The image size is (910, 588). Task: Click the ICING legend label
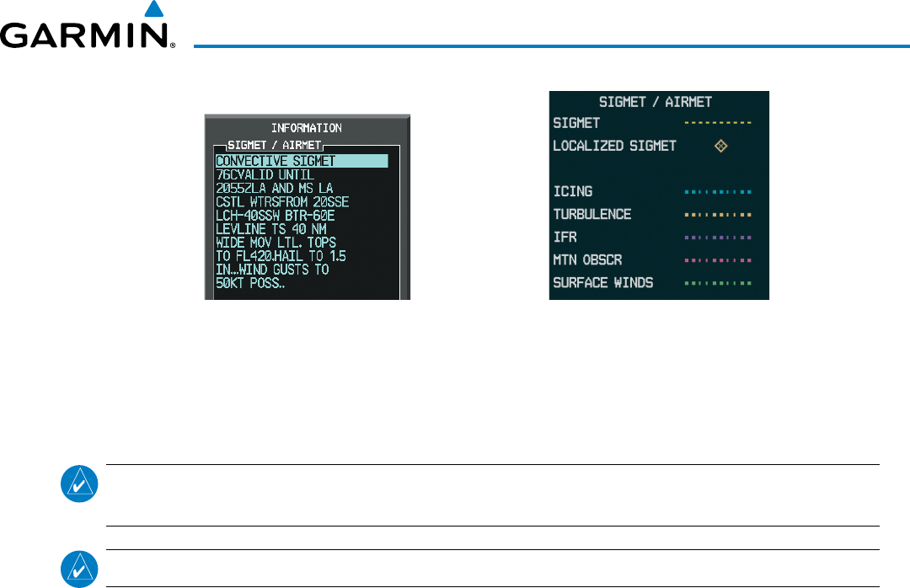pos(573,191)
